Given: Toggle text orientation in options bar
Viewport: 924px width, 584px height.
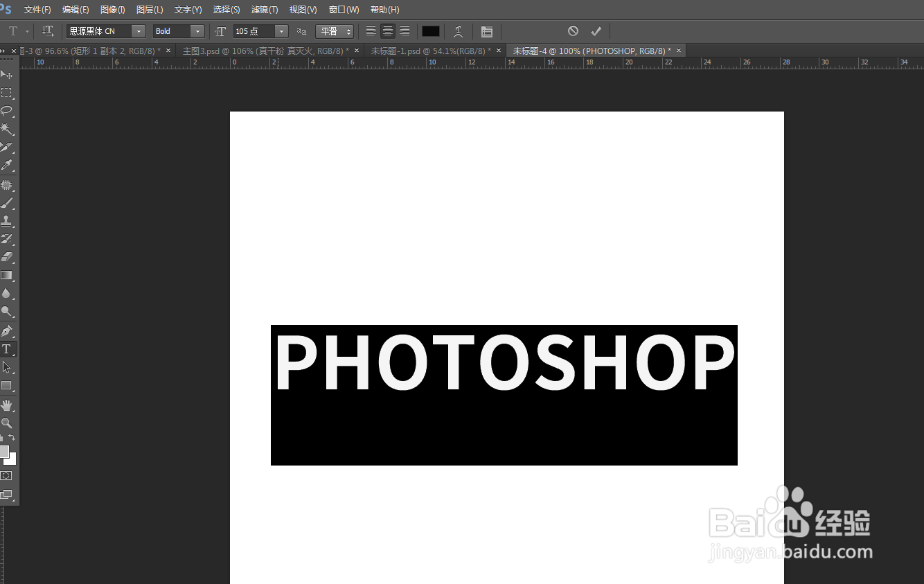Looking at the screenshot, I should [48, 31].
